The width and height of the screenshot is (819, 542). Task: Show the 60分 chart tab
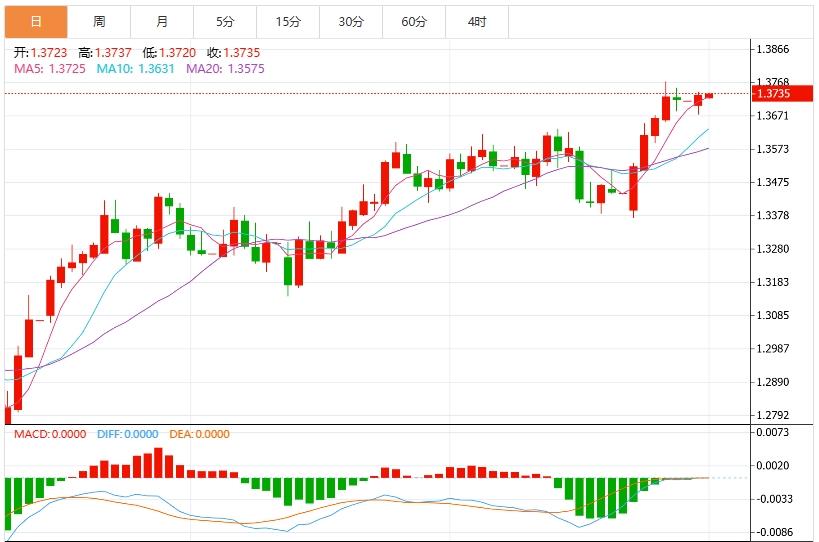click(x=414, y=21)
